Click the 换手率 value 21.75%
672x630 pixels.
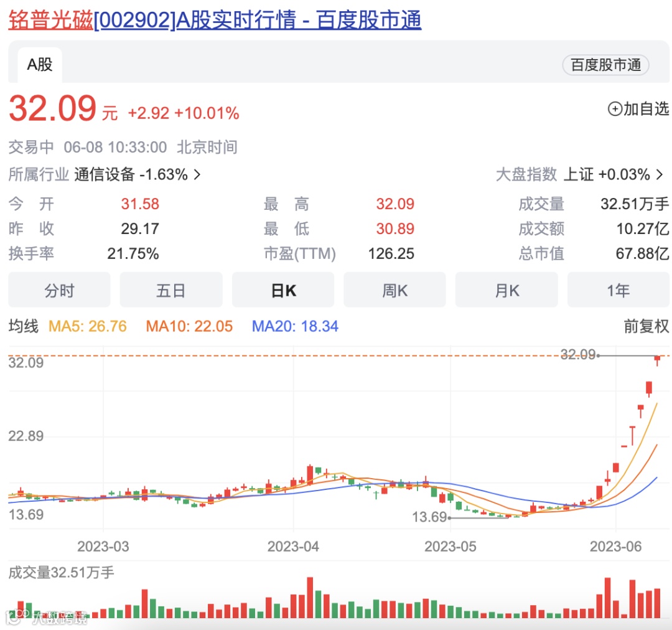click(x=133, y=254)
